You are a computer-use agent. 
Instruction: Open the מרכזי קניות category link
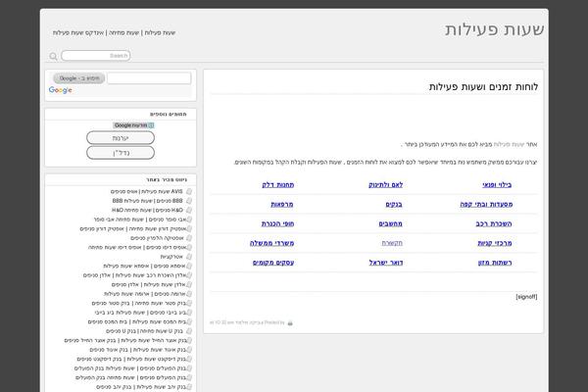[x=495, y=243]
